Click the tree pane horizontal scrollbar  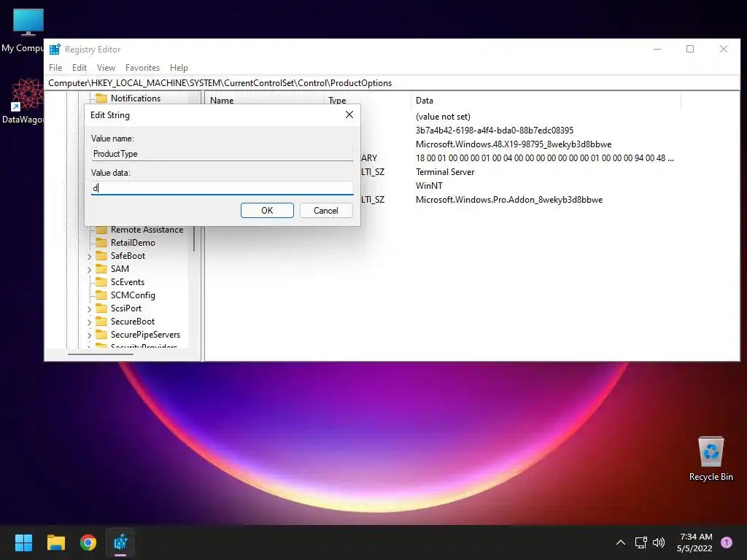[x=101, y=354]
